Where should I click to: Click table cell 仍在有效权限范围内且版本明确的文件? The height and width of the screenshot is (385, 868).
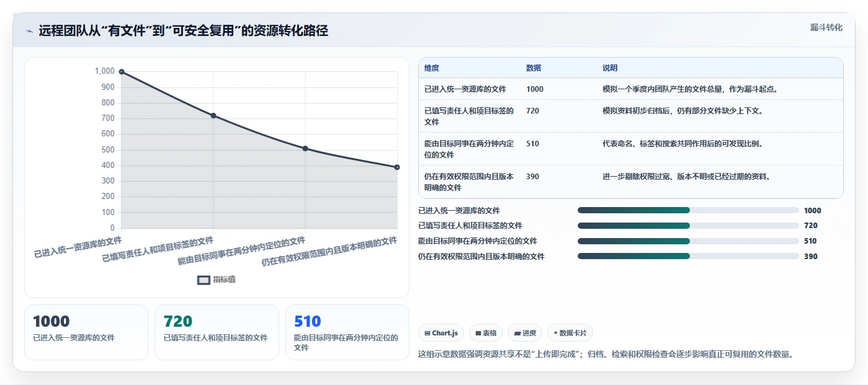pos(469,182)
